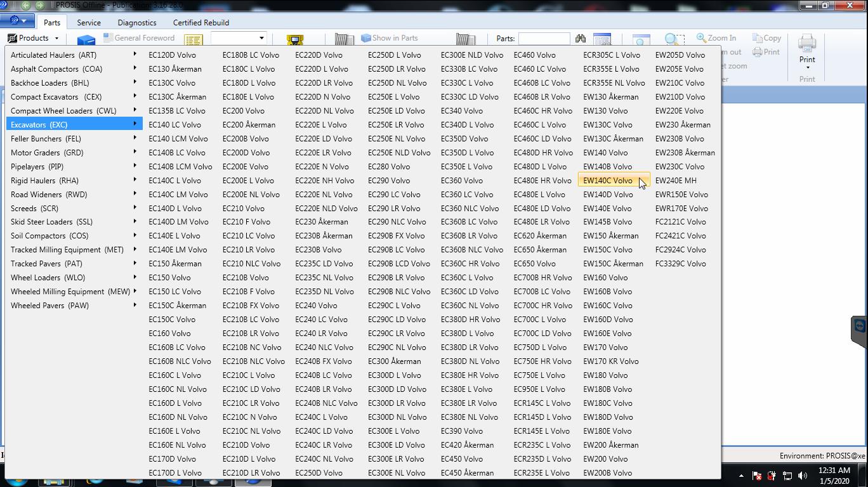Focus the Parts search input field
Screen dimensions: 868x487
coord(544,39)
